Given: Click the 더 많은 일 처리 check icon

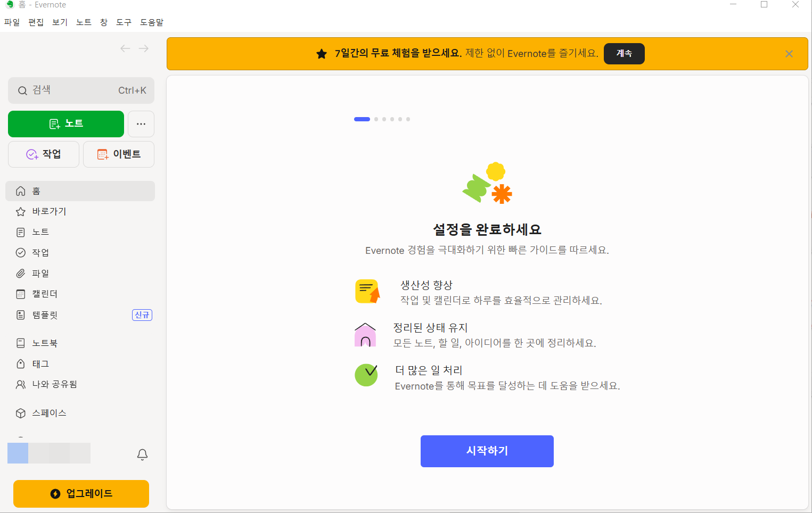Looking at the screenshot, I should tap(367, 375).
